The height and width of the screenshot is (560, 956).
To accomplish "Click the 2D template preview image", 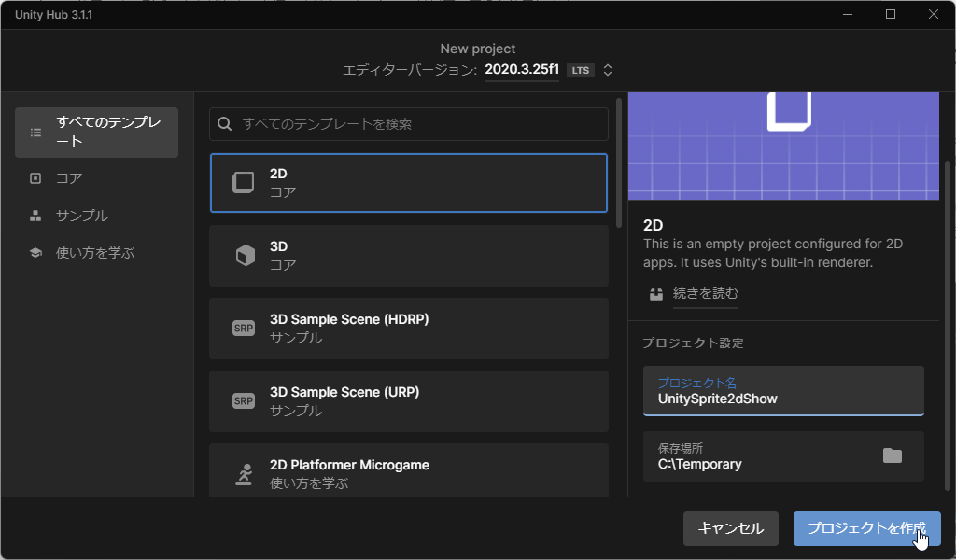I will coord(783,147).
